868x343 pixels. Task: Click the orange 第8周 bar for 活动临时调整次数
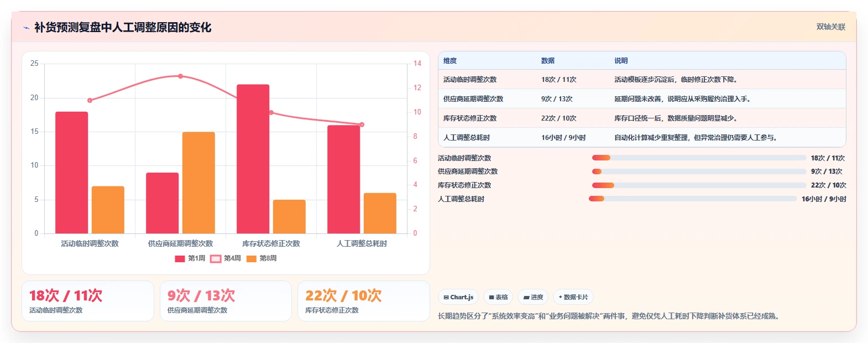(108, 210)
